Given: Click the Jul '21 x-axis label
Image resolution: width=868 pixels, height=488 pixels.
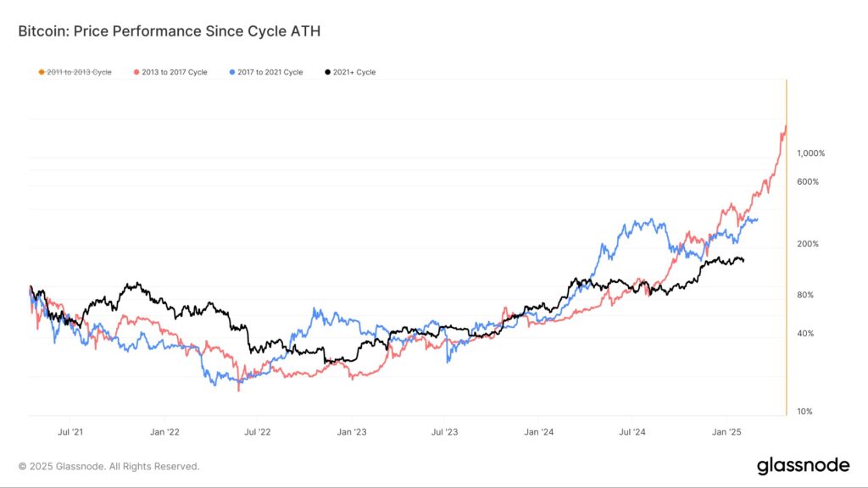Looking at the screenshot, I should (70, 431).
